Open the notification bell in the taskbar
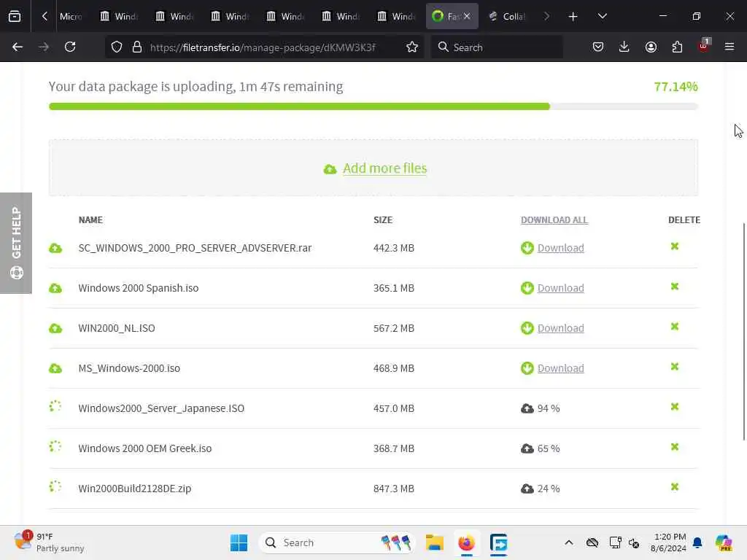 tap(697, 542)
